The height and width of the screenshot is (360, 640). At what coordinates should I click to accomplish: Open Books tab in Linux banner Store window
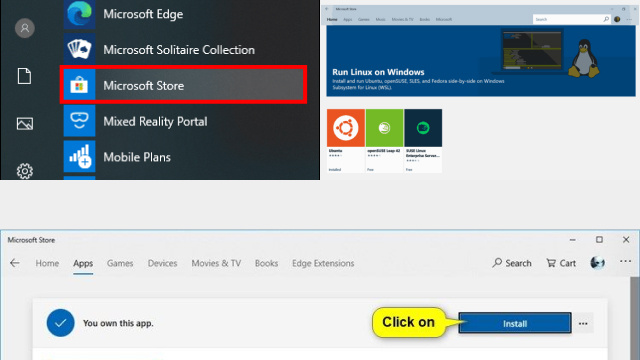click(424, 19)
